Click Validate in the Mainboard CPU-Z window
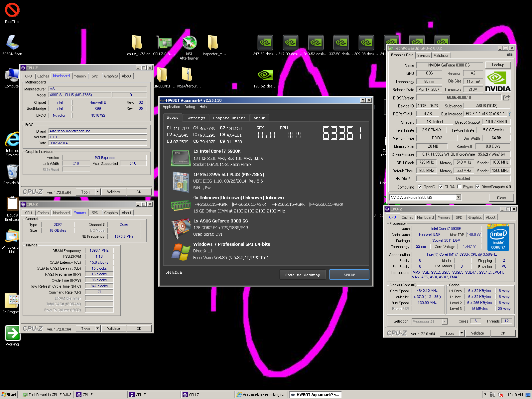This screenshot has height=399, width=532. pos(113,192)
